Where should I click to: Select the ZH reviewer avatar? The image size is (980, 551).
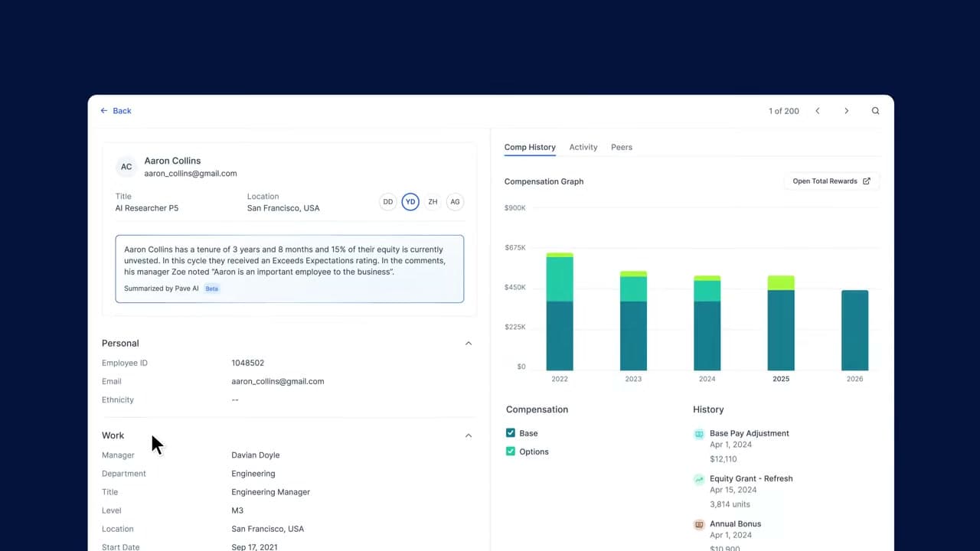coord(433,202)
